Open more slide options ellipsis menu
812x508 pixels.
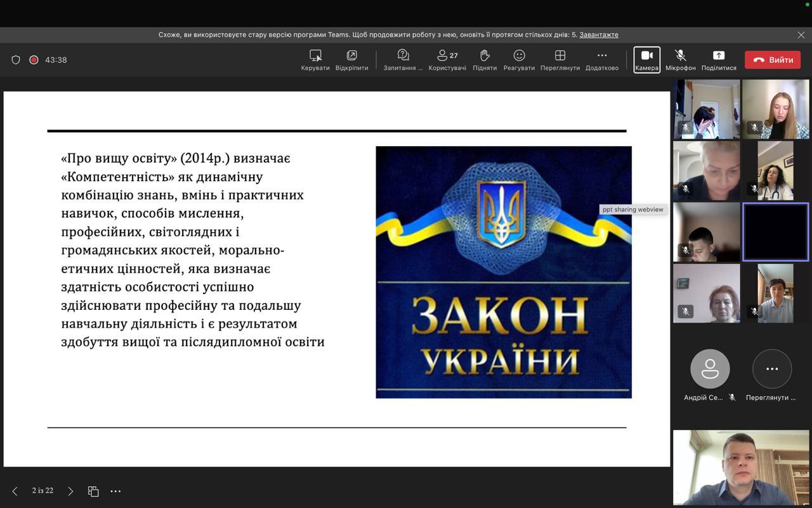115,491
